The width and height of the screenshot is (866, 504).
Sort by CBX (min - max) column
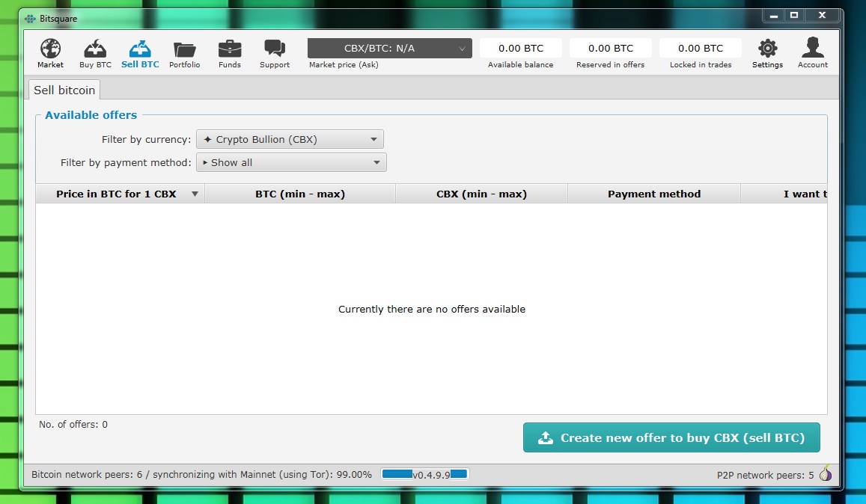click(x=481, y=194)
